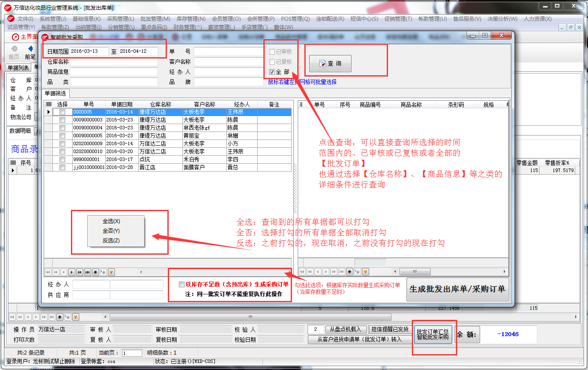The image size is (588, 370).
Task: Click first-record icon in right grid navigator
Action: tap(302, 272)
